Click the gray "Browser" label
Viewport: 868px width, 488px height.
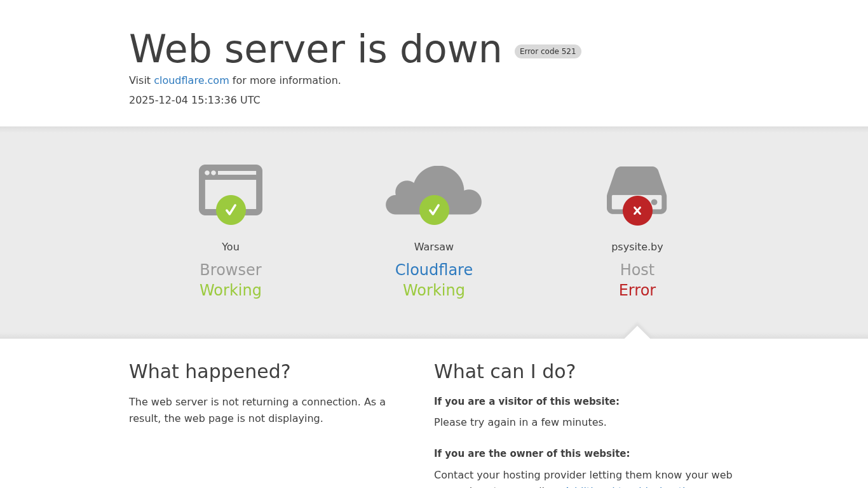click(231, 270)
